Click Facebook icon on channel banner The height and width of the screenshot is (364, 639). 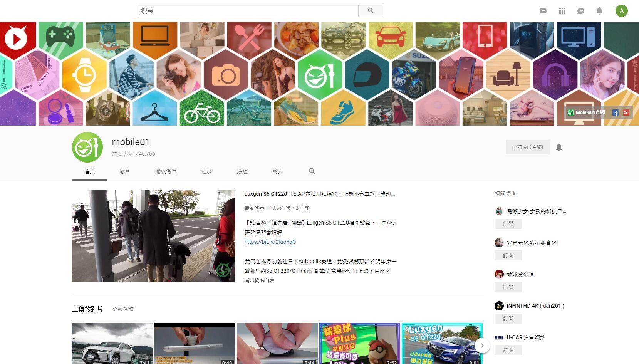tap(616, 112)
